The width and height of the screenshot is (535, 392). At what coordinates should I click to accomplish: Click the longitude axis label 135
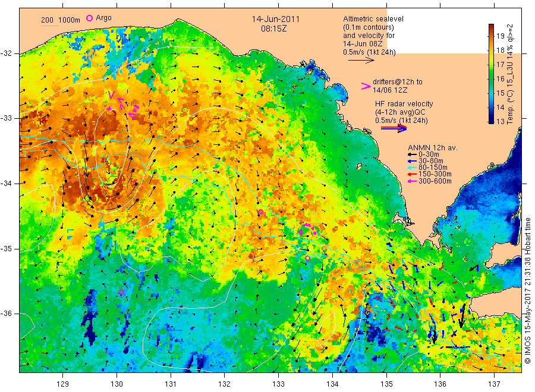(x=386, y=384)
